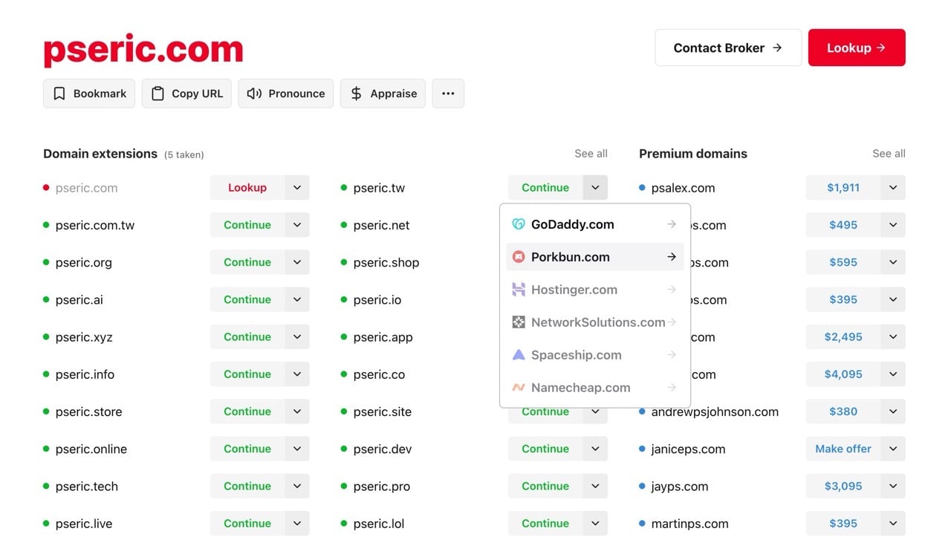
Task: Click the Contact Broker button
Action: [727, 47]
